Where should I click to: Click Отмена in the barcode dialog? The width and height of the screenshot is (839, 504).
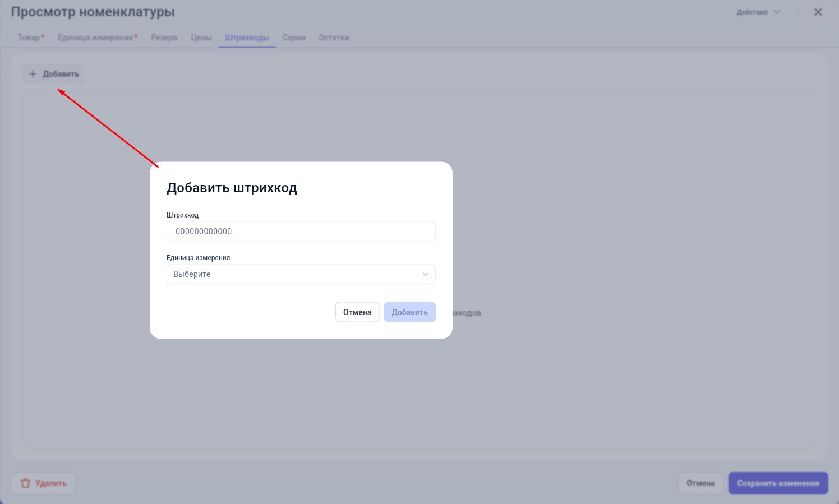(357, 312)
